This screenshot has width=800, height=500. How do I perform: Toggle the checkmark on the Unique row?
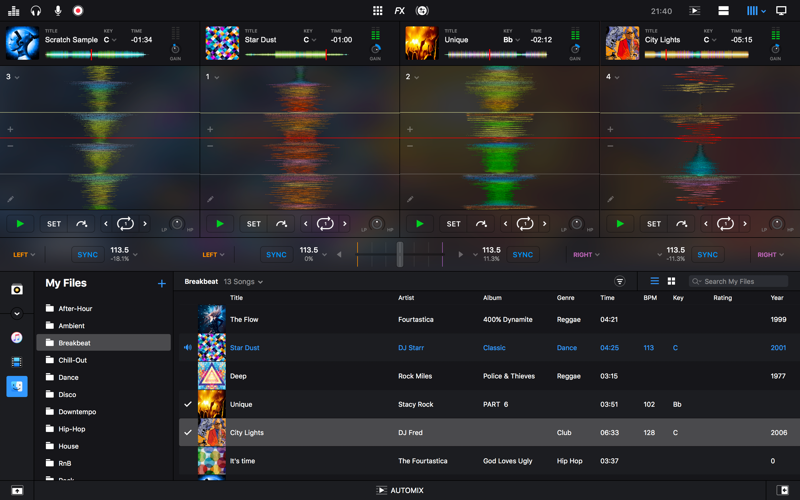tap(188, 404)
